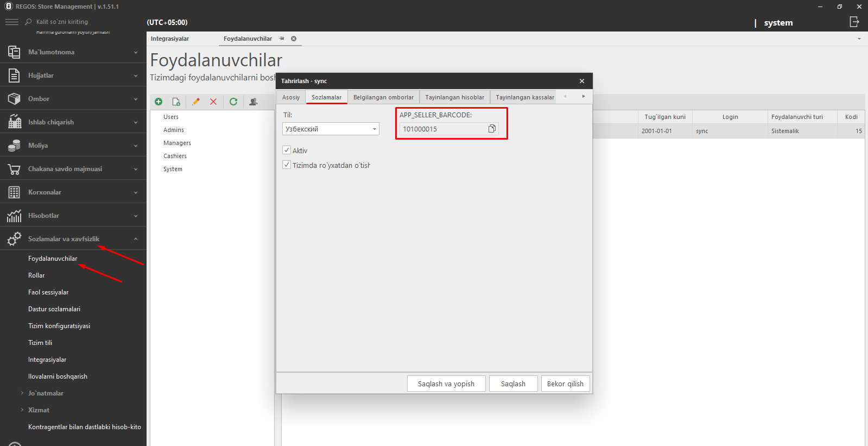Viewport: 868px width, 446px height.
Task: Close the Foydalanuvchilar tab
Action: tap(294, 39)
